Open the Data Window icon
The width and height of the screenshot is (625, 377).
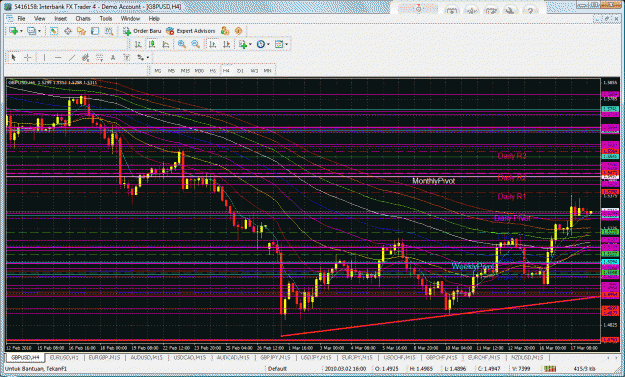[x=68, y=31]
